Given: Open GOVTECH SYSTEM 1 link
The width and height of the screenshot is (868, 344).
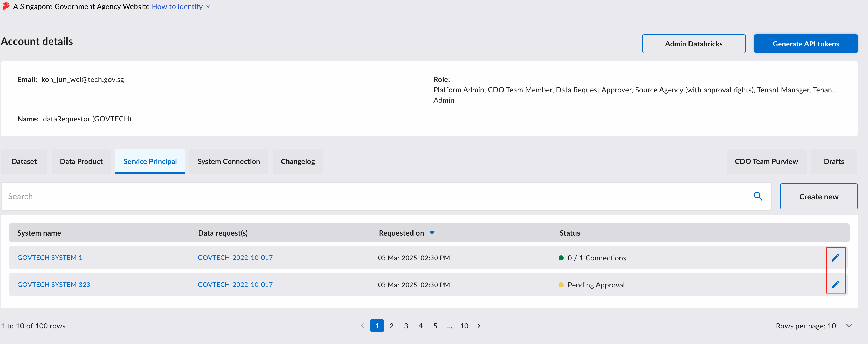Looking at the screenshot, I should (50, 258).
